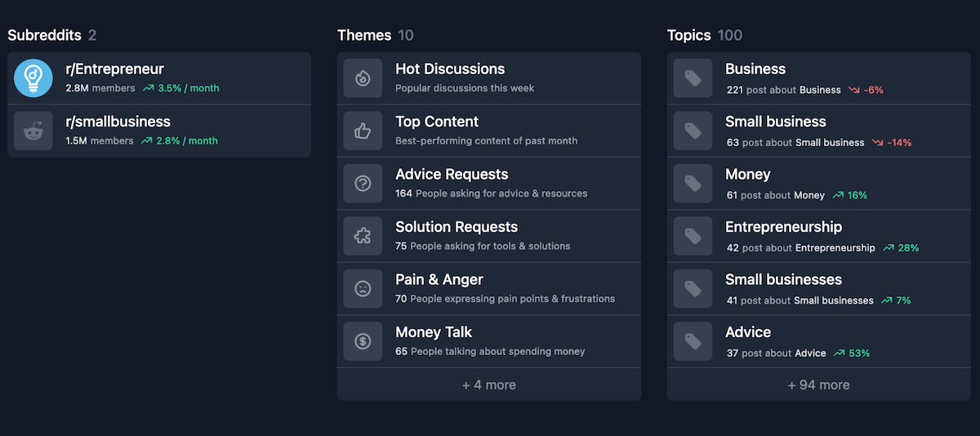Select the Small business topic title
The image size is (980, 436).
click(x=775, y=122)
